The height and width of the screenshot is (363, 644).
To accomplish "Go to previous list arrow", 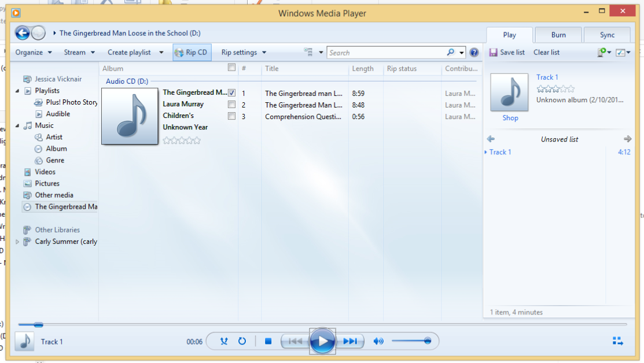I will (491, 139).
